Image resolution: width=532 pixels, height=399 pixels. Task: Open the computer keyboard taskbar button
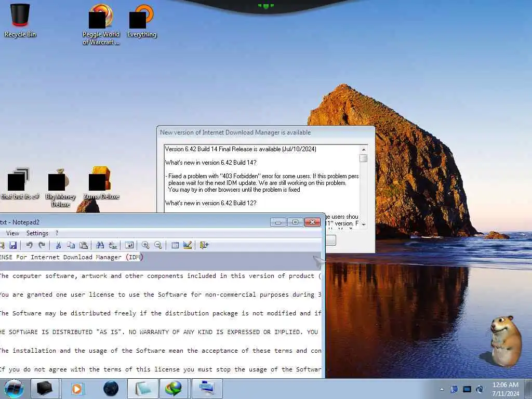pyautogui.click(x=207, y=389)
